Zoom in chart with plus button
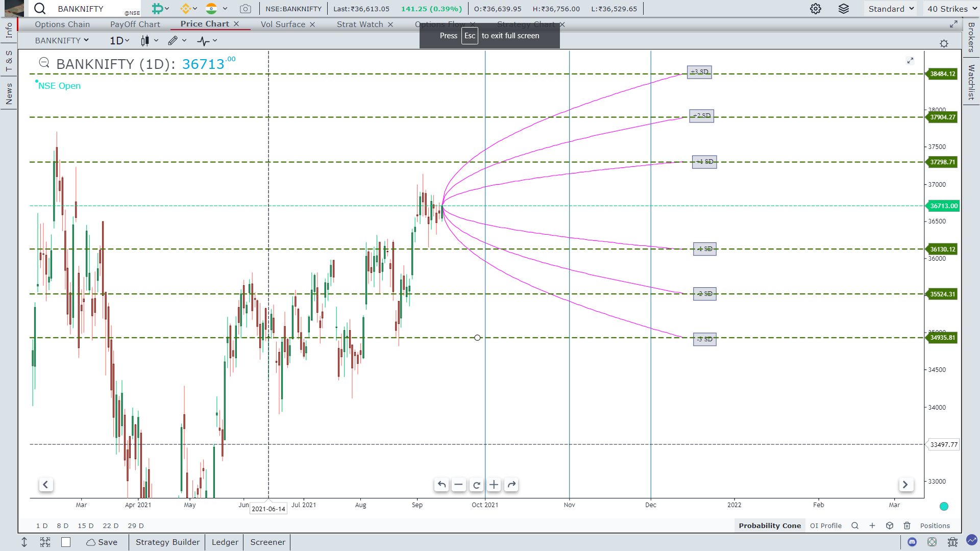 point(494,485)
